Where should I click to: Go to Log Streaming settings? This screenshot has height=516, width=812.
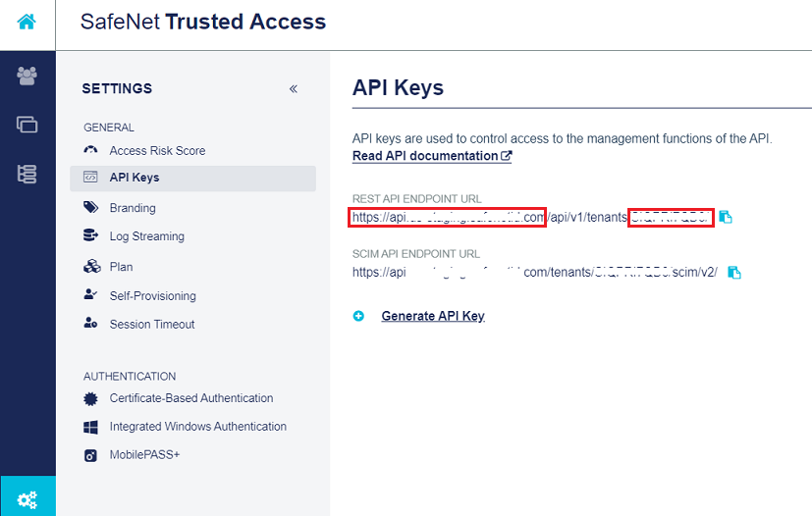[146, 236]
